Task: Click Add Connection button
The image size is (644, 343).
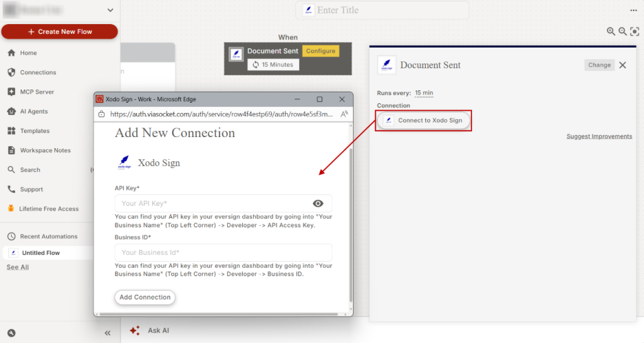Action: click(145, 298)
